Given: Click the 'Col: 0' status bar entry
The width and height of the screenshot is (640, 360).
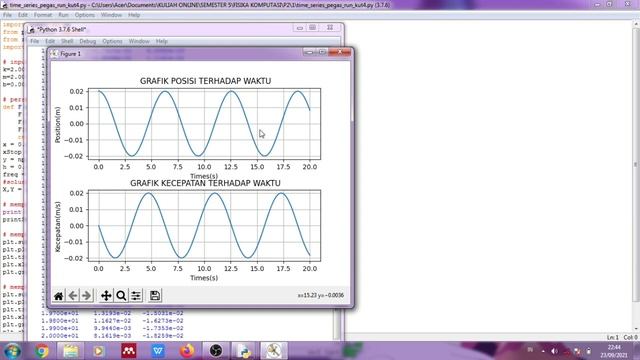Looking at the screenshot, I should click(631, 337).
